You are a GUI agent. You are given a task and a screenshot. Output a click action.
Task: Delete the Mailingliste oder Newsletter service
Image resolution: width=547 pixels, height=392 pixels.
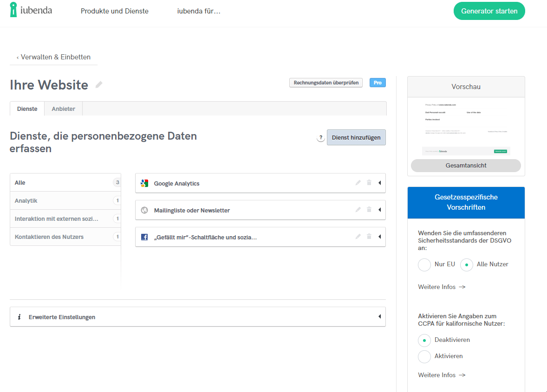click(369, 210)
